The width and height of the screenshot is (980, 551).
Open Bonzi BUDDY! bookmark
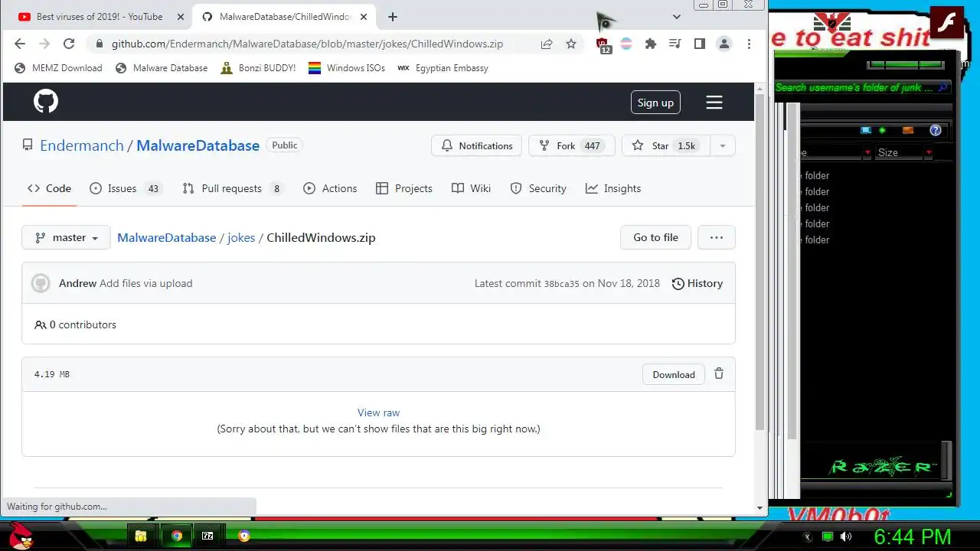(258, 68)
